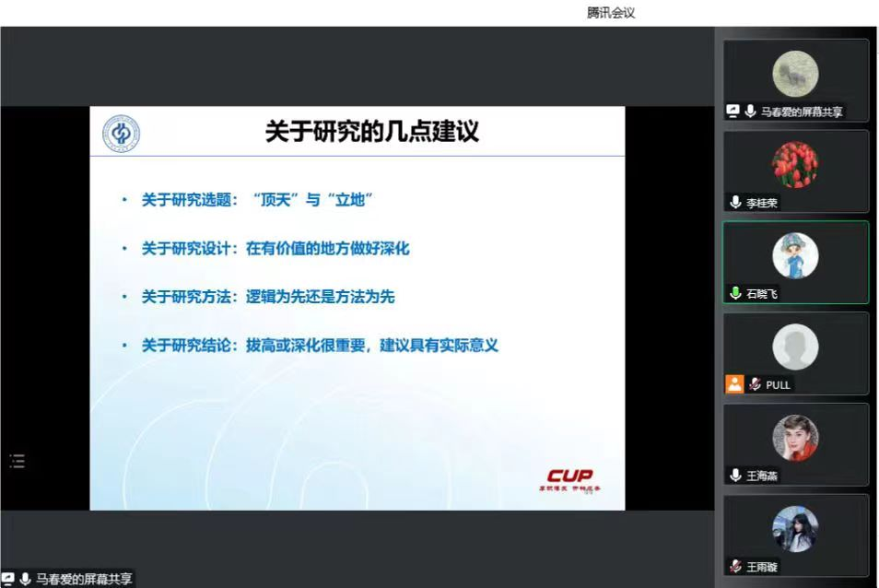Click screen share icon in 马春爱 tile
The image size is (879, 588).
coord(733,112)
